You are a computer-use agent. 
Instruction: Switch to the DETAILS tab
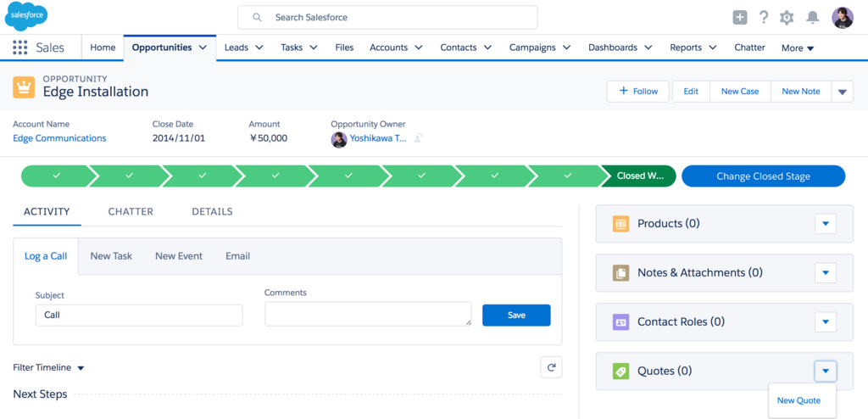tap(212, 212)
